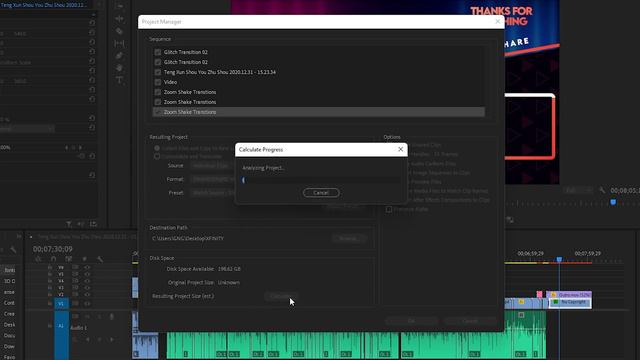This screenshot has height=360, width=640.
Task: Hide video track V1 with eye icon
Action: (87, 303)
